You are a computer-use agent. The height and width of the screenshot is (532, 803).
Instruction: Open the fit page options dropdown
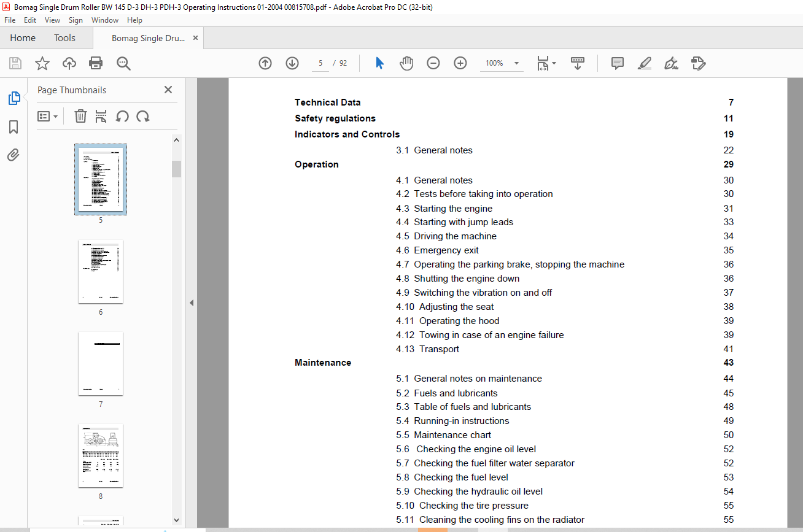coord(546,63)
